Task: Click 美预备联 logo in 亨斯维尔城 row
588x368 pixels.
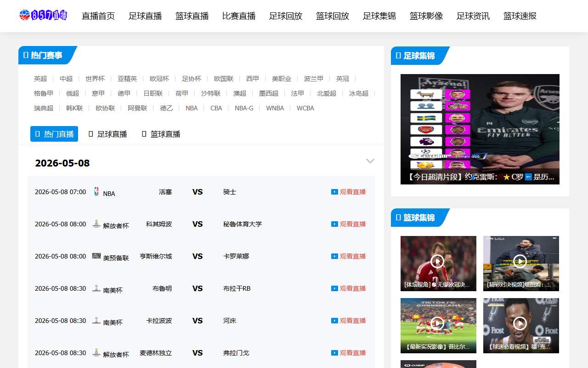Action: 96,256
